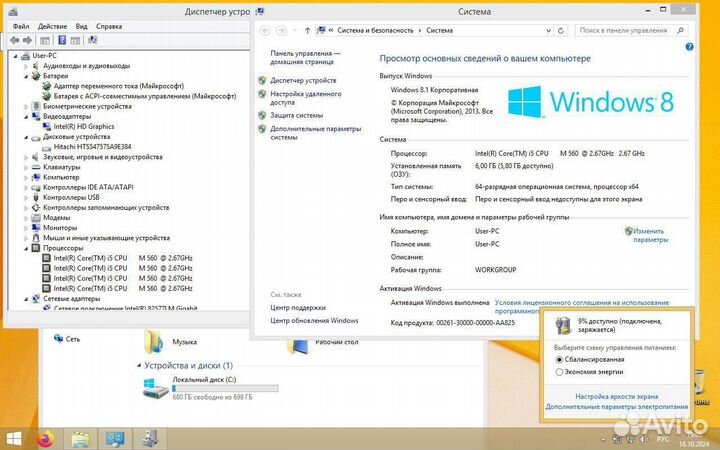Open the Файл menu
Viewport: 720px width, 450px height.
pyautogui.click(x=21, y=26)
